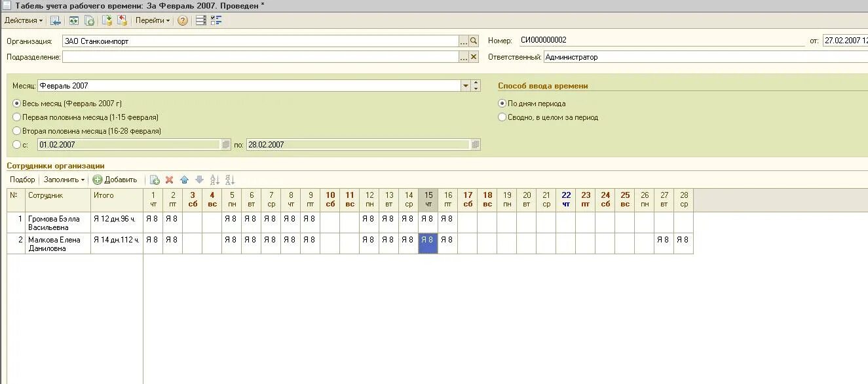Click the day '15 чт' column header
Image resolution: width=868 pixels, height=384 pixels.
coord(428,200)
